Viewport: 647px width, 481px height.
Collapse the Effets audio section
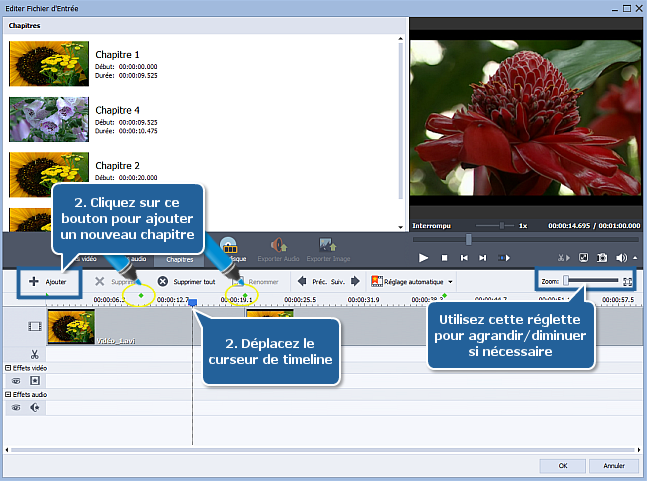(8, 395)
